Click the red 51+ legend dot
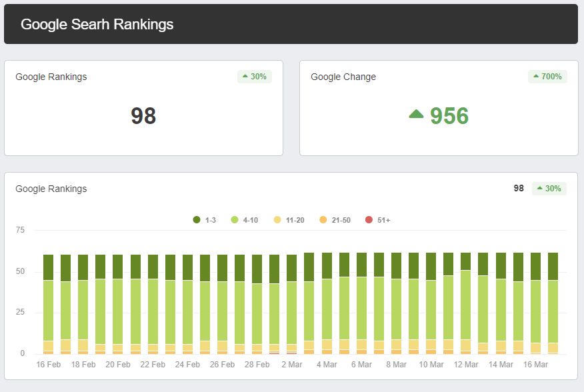This screenshot has width=584, height=392. [x=369, y=220]
